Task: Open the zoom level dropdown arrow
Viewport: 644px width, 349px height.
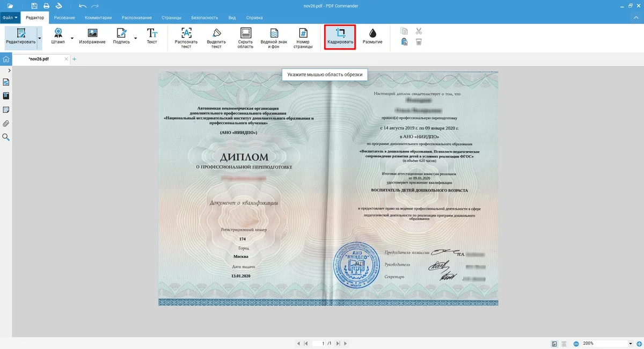Action: pyautogui.click(x=631, y=343)
